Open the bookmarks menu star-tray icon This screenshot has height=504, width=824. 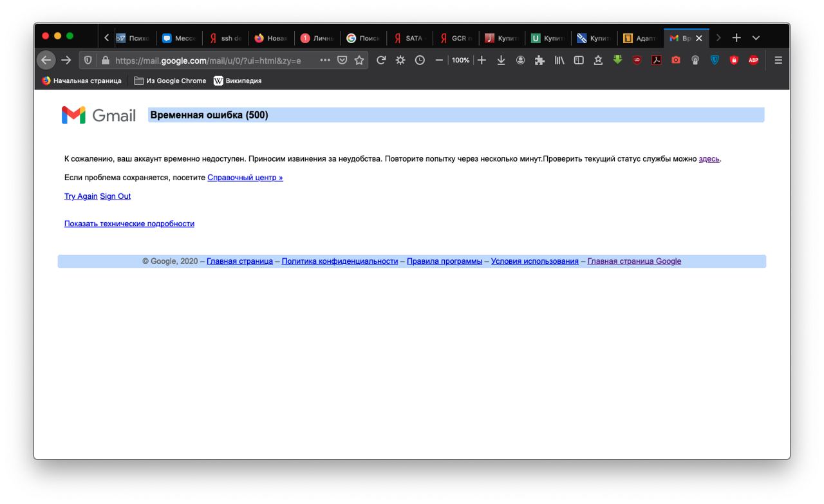click(x=598, y=60)
